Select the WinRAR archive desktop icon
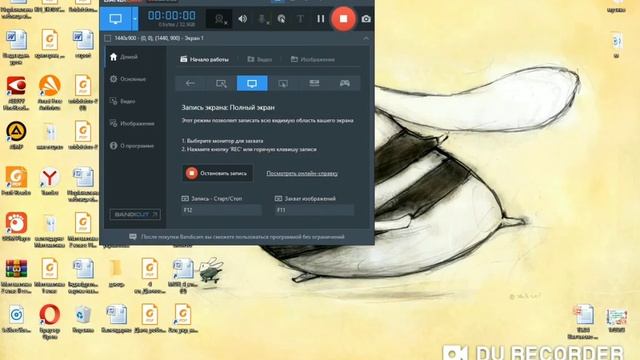 [16, 276]
